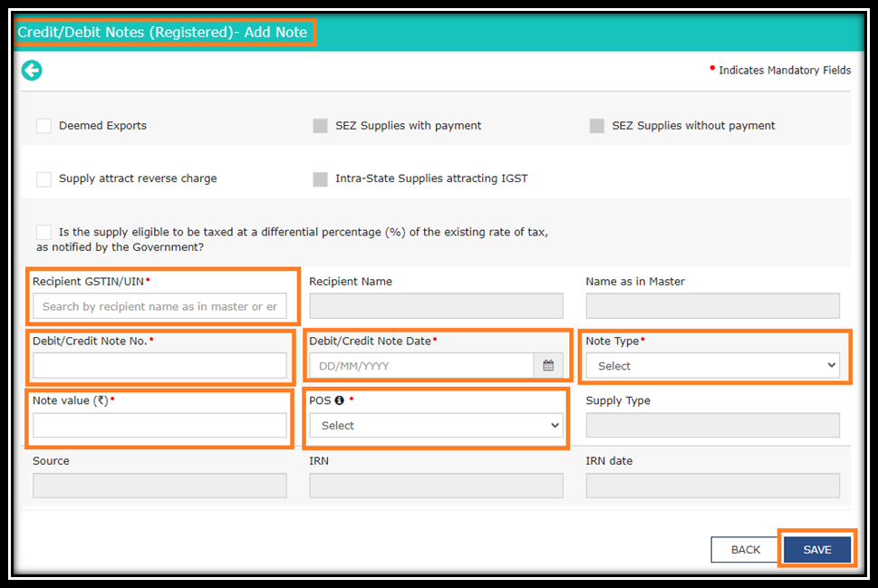
Task: Click the teal back arrow icon
Action: click(32, 71)
